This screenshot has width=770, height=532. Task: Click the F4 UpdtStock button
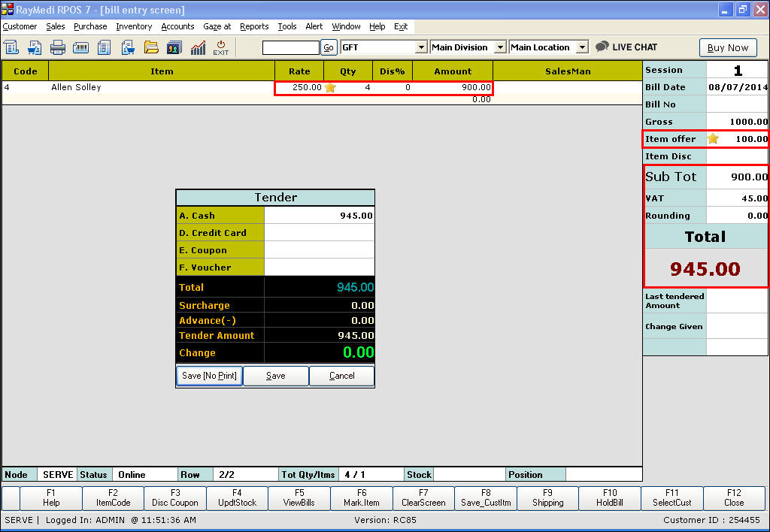237,497
